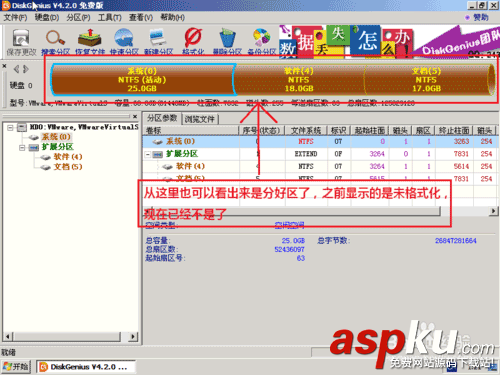Start Quick Partition (快速分区) tool
The height and width of the screenshot is (375, 500).
pyautogui.click(x=124, y=42)
